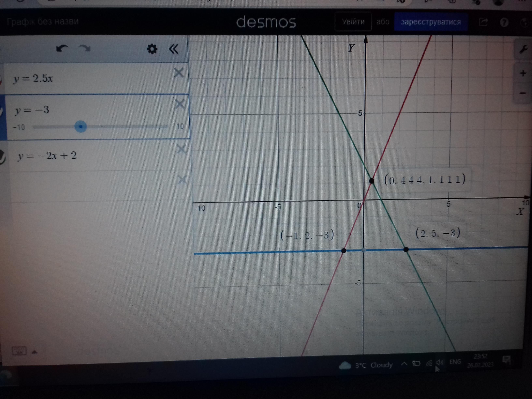Open expression list settings gear
The height and width of the screenshot is (399, 532).
(x=152, y=49)
